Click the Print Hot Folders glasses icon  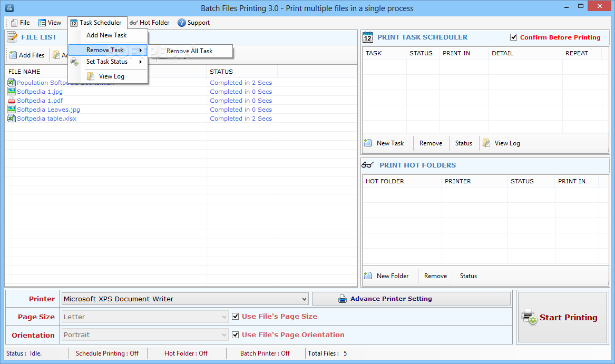point(368,165)
